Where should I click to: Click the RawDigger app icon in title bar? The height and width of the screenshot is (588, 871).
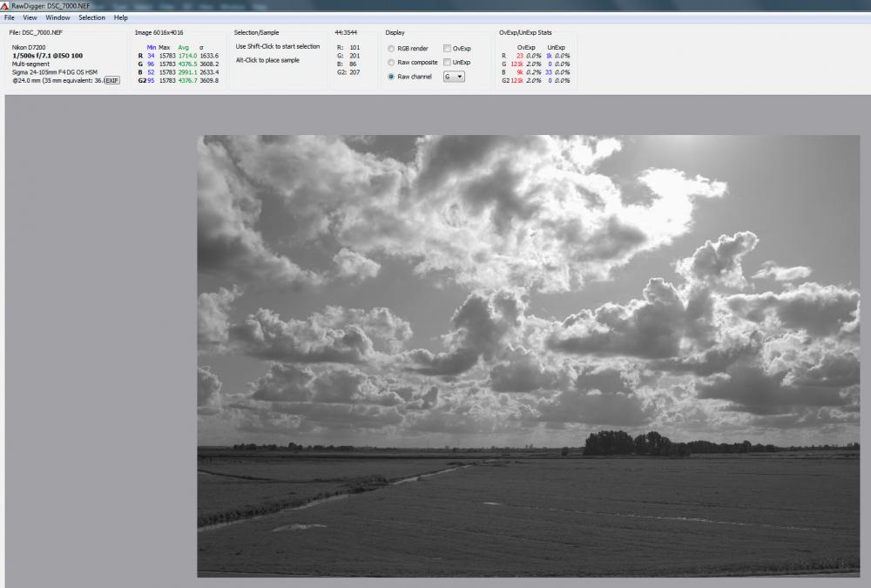[x=4, y=5]
